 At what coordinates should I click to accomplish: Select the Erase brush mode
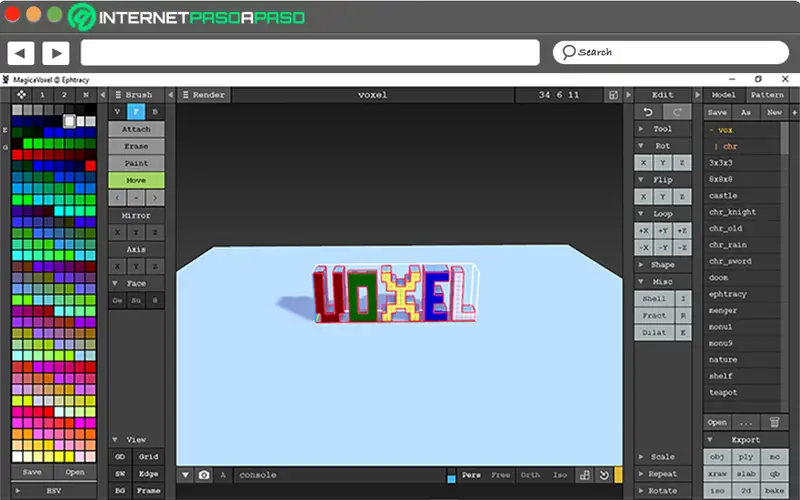136,146
